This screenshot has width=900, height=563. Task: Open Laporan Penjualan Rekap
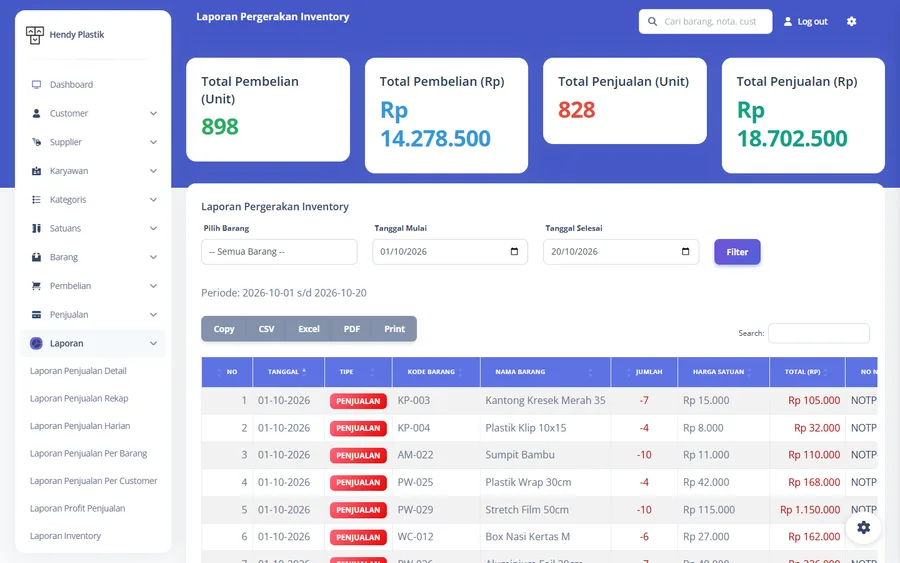[x=79, y=398]
